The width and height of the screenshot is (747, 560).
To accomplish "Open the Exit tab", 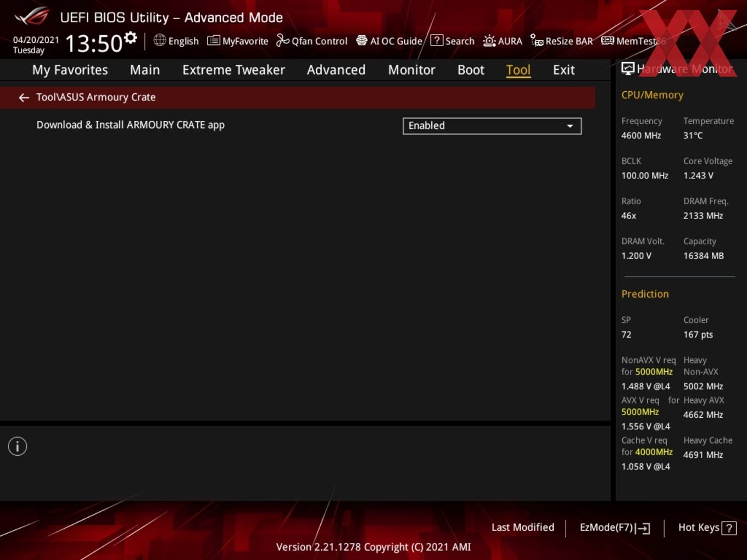I will click(x=564, y=70).
